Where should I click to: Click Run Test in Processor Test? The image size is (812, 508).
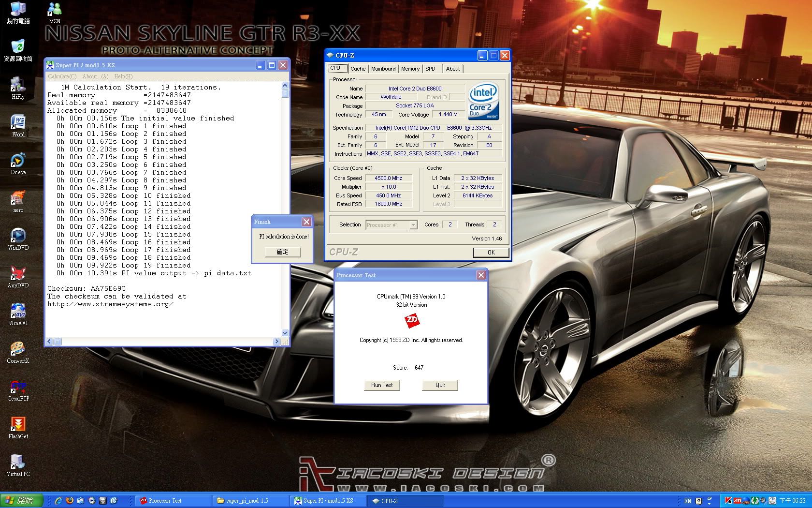382,385
